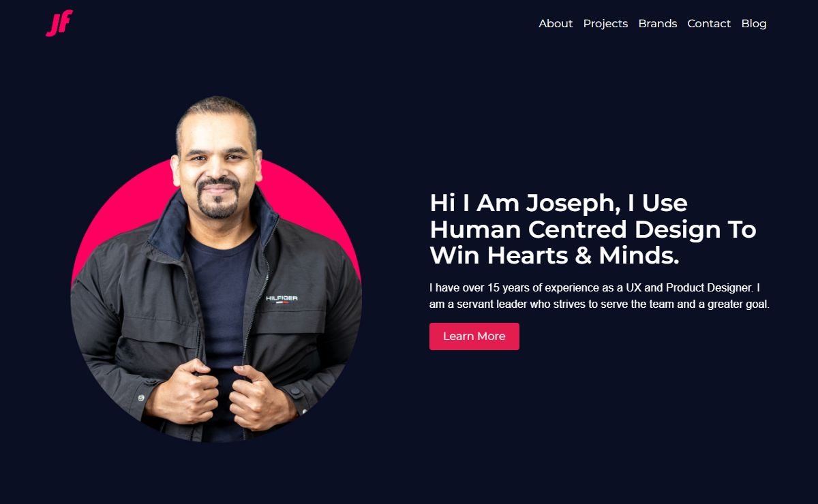Visit the Blog page
Image resolution: width=818 pixels, height=504 pixels.
pyautogui.click(x=754, y=23)
